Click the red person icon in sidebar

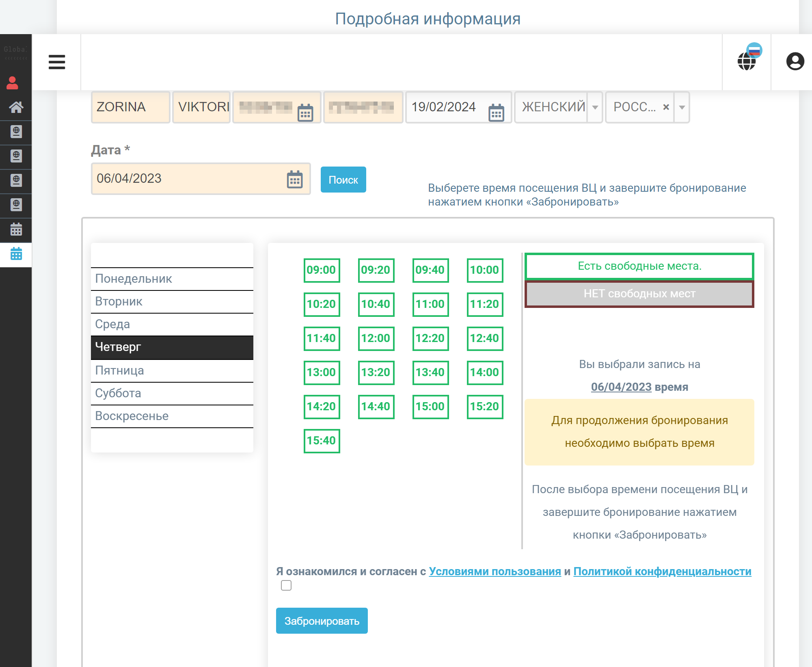pos(13,83)
